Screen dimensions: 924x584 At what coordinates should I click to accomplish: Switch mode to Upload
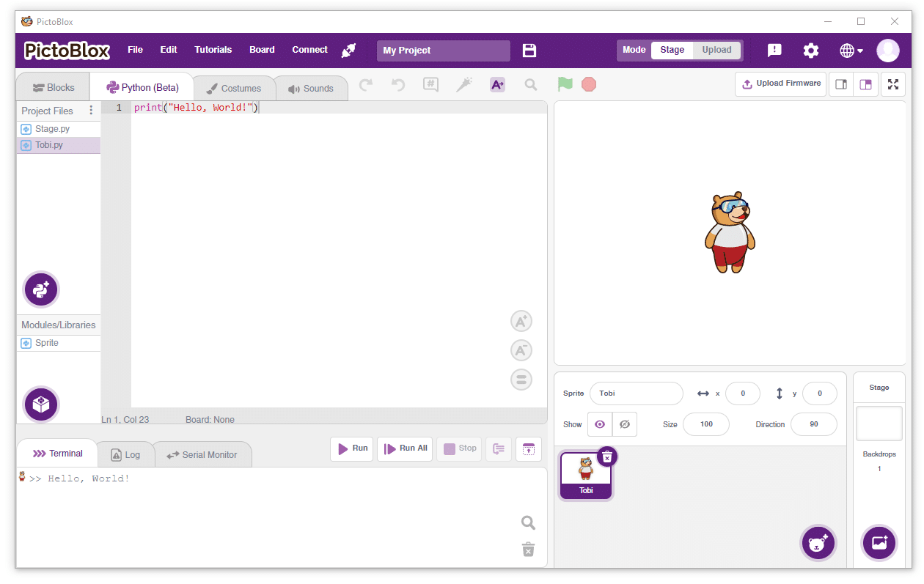[716, 50]
